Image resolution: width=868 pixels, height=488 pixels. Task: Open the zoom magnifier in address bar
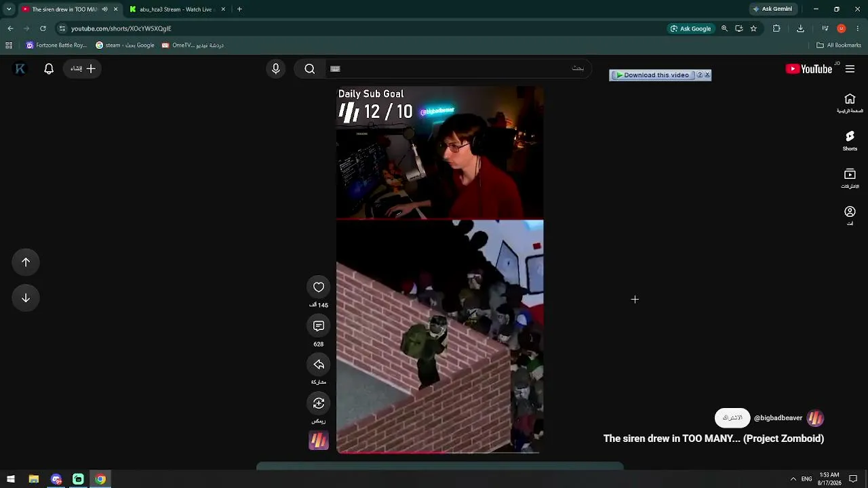click(724, 28)
